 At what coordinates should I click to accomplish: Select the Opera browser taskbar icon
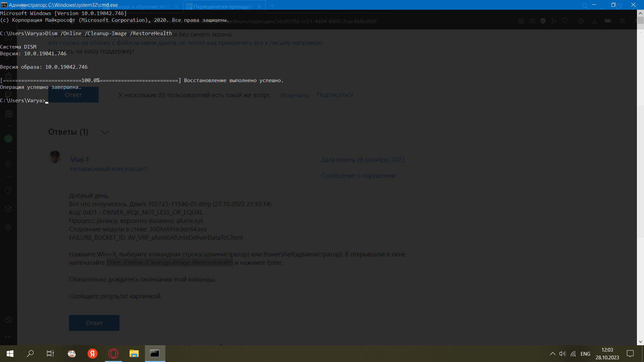(x=113, y=353)
